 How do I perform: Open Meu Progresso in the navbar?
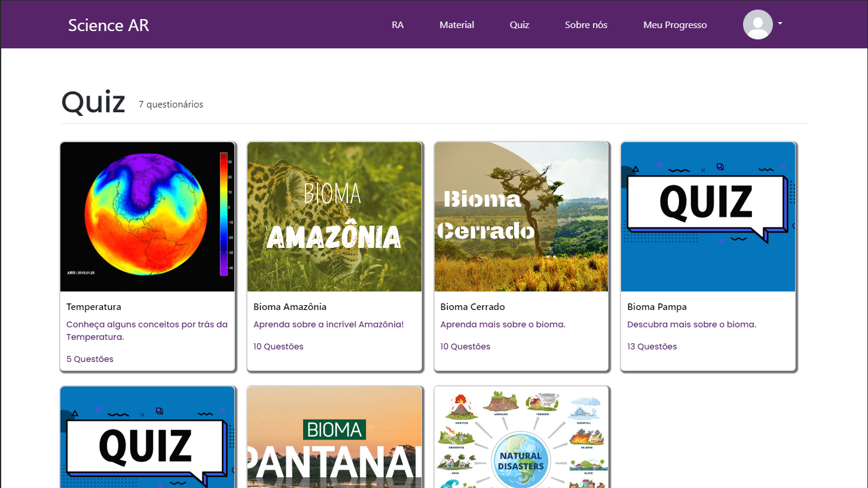(x=675, y=25)
